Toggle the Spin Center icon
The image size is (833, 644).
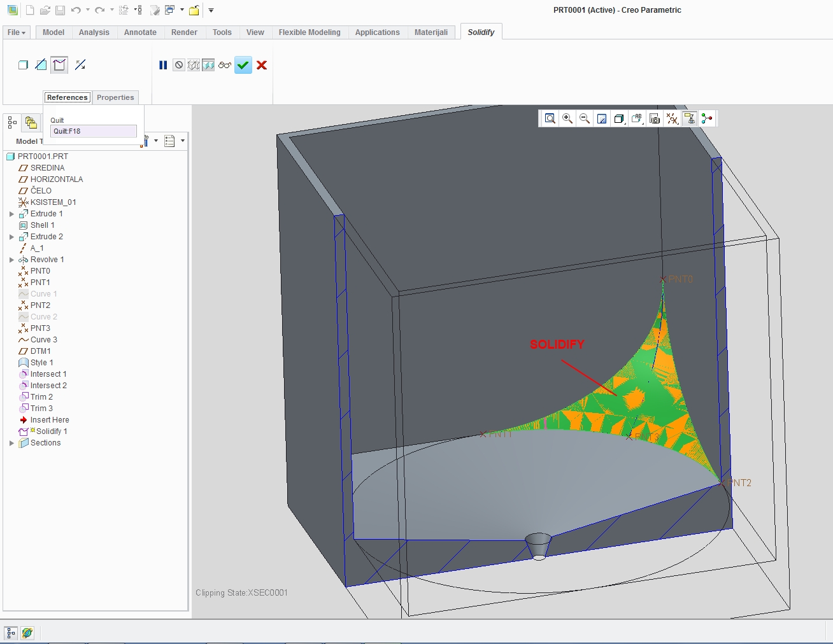[x=707, y=118]
